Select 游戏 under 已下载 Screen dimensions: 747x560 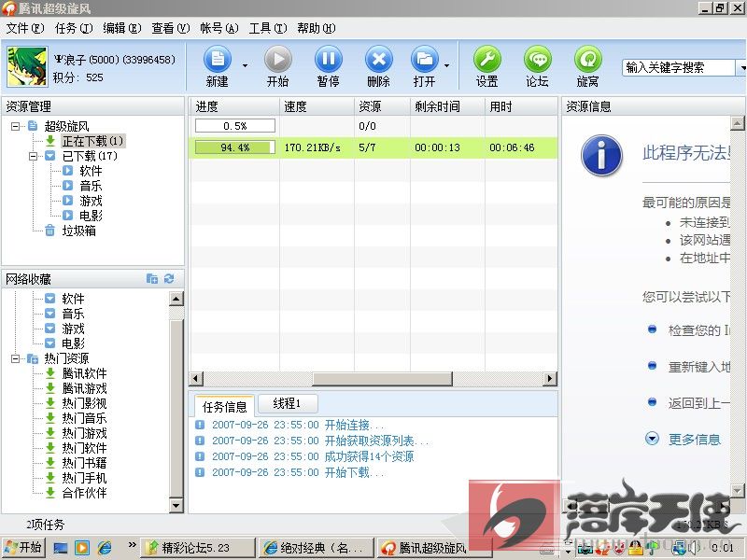[x=91, y=201]
